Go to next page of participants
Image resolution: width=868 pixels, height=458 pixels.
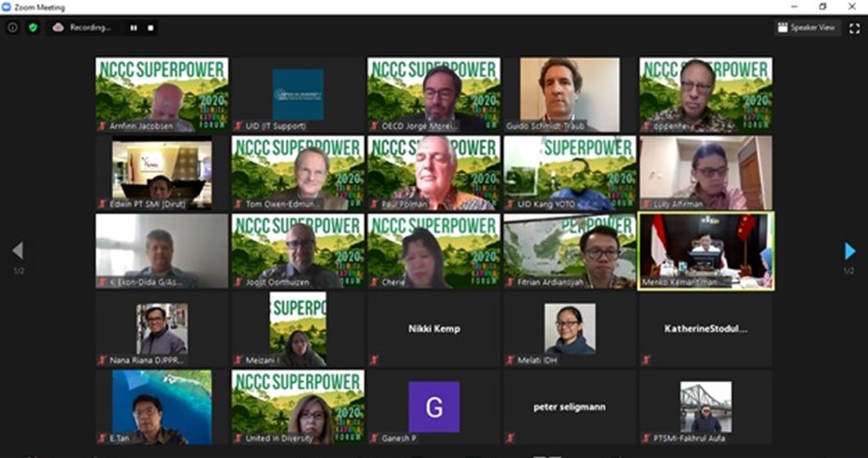point(849,250)
